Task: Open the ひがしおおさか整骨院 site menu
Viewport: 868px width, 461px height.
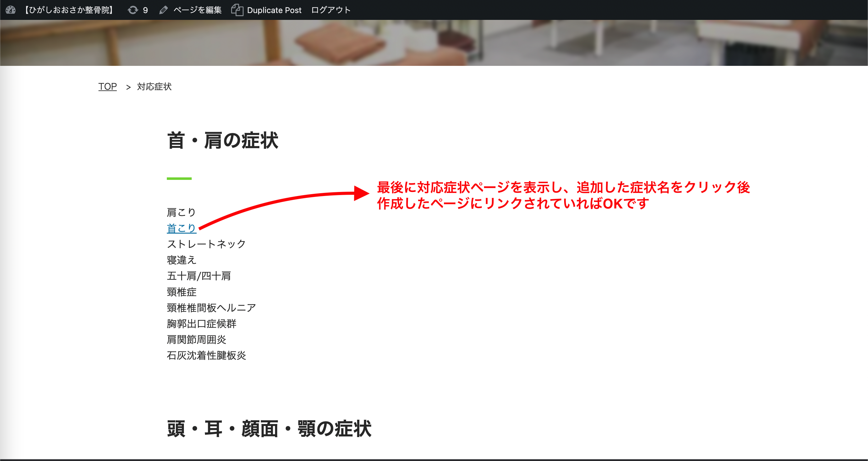Action: pyautogui.click(x=69, y=10)
